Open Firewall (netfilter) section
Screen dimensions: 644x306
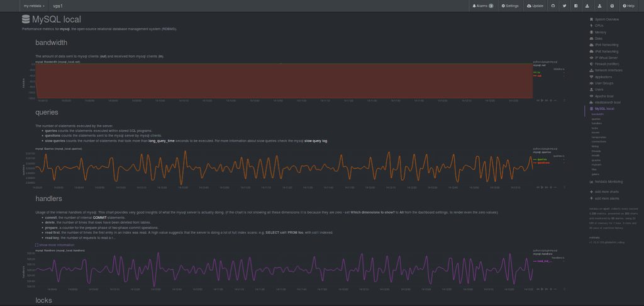tap(607, 64)
